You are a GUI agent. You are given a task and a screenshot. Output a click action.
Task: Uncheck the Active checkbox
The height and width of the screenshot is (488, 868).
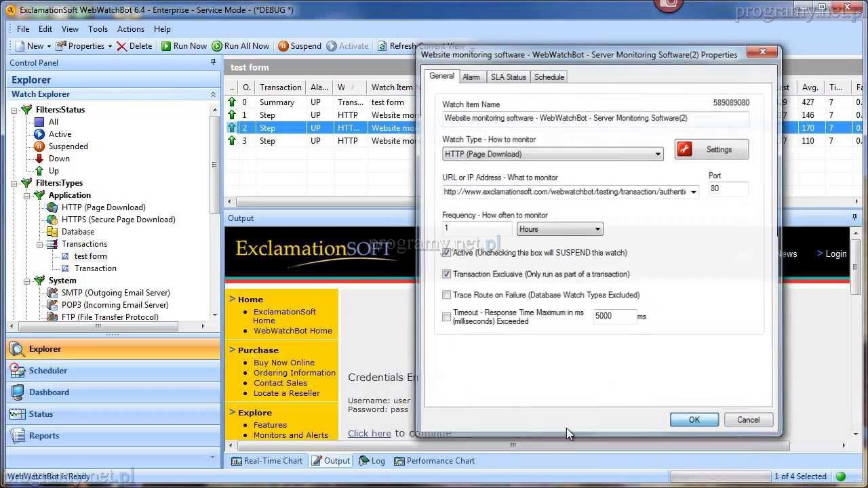pyautogui.click(x=446, y=253)
